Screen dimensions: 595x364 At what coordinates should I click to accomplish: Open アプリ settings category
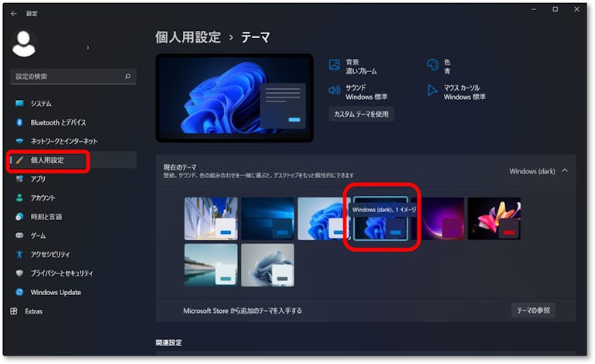click(x=73, y=179)
